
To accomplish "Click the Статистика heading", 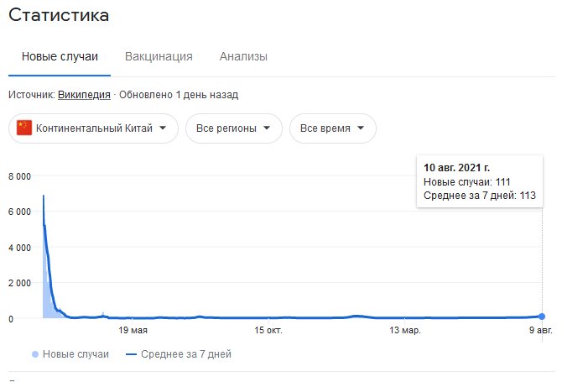I will (59, 15).
